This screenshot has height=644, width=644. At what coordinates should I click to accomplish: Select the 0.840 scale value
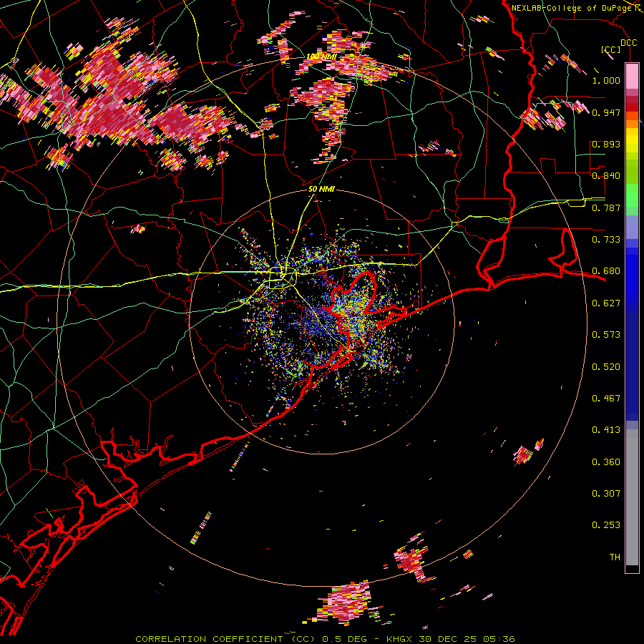606,176
